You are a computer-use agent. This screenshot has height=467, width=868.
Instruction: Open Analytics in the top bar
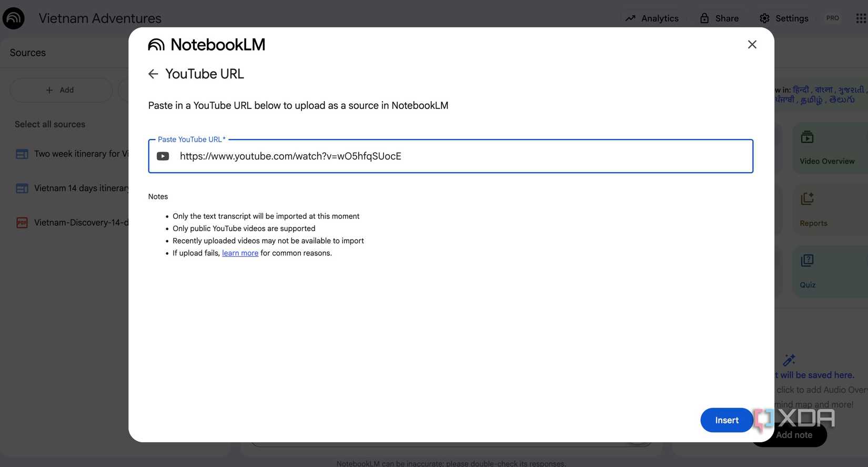click(x=652, y=18)
